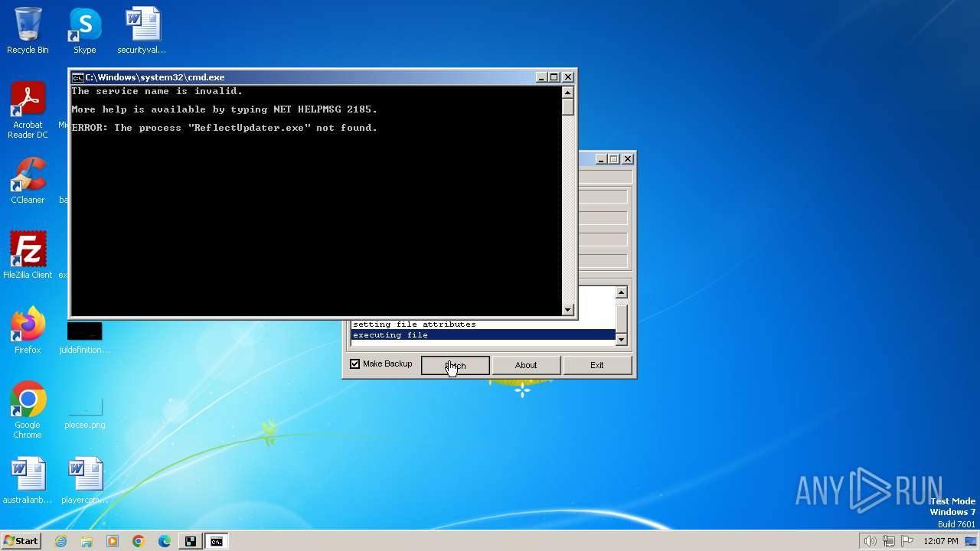Click the Show desktop button
980x551 pixels.
pos(972,541)
